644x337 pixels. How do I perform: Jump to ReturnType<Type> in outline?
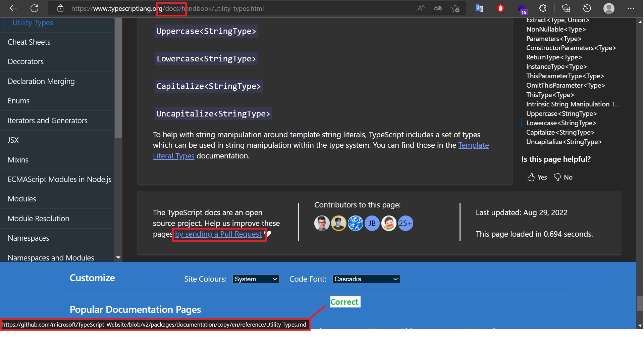tap(554, 57)
